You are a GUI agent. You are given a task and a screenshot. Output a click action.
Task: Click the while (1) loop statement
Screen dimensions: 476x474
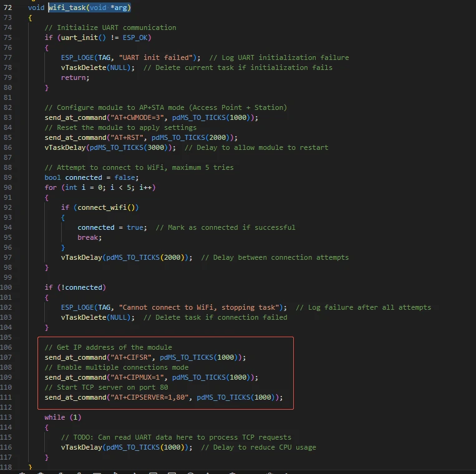click(63, 417)
